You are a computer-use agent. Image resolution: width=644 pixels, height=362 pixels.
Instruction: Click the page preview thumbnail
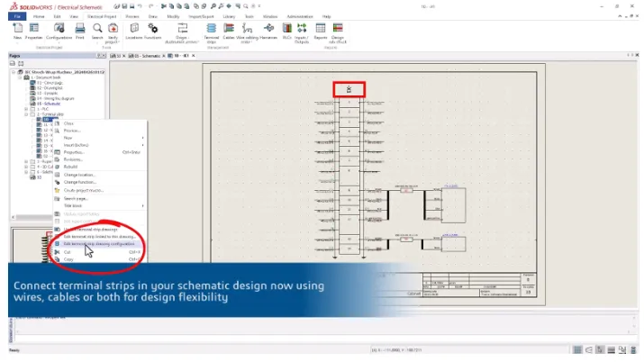(x=32, y=246)
